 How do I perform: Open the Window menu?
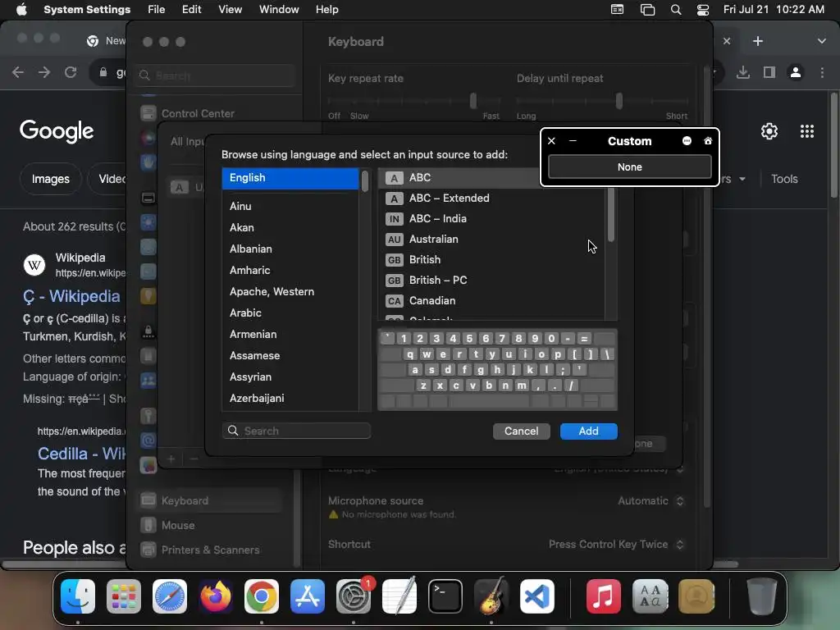tap(279, 10)
